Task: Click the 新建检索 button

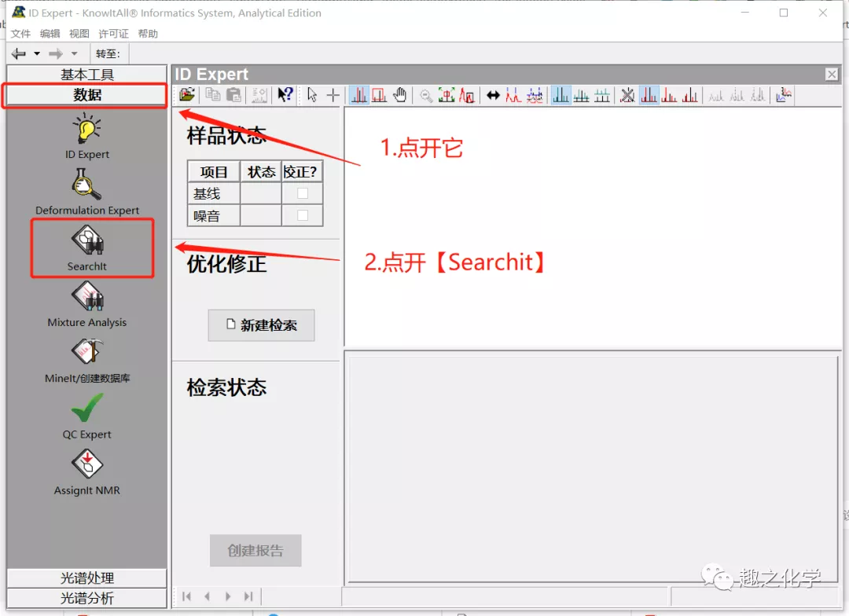Action: point(261,325)
